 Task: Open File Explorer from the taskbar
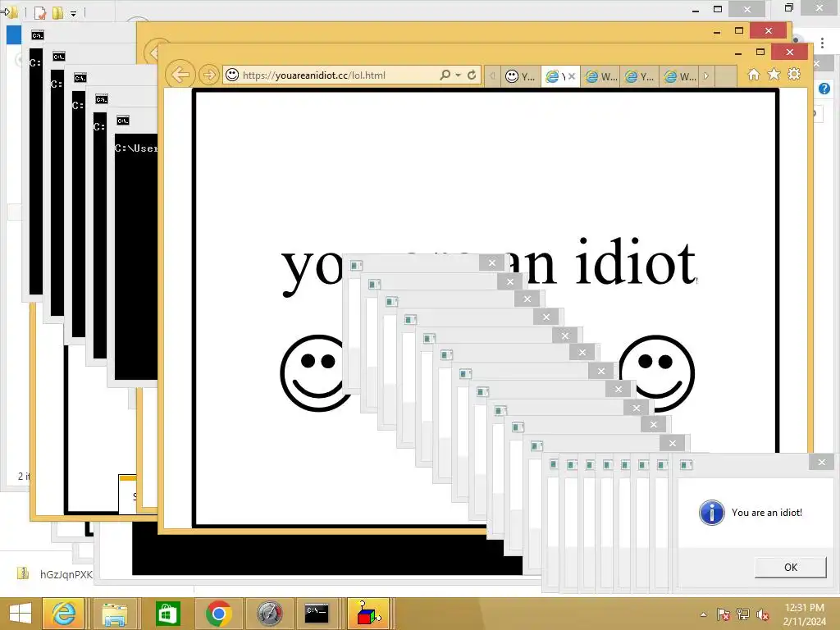pyautogui.click(x=114, y=614)
